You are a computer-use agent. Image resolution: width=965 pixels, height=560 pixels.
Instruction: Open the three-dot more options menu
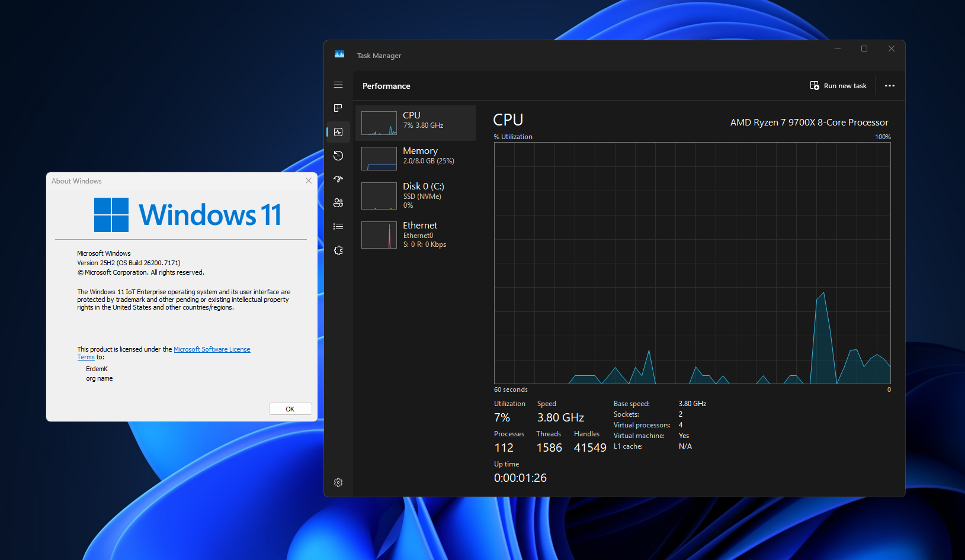click(890, 86)
